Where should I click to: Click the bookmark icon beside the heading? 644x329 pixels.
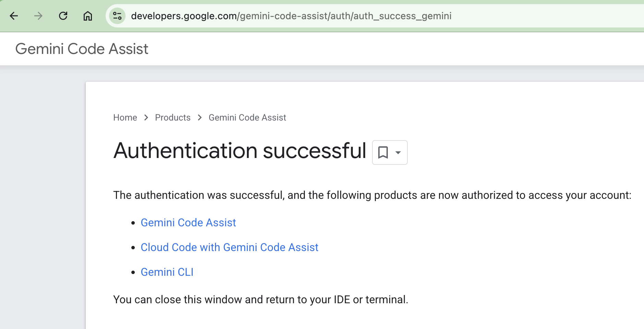coord(383,152)
